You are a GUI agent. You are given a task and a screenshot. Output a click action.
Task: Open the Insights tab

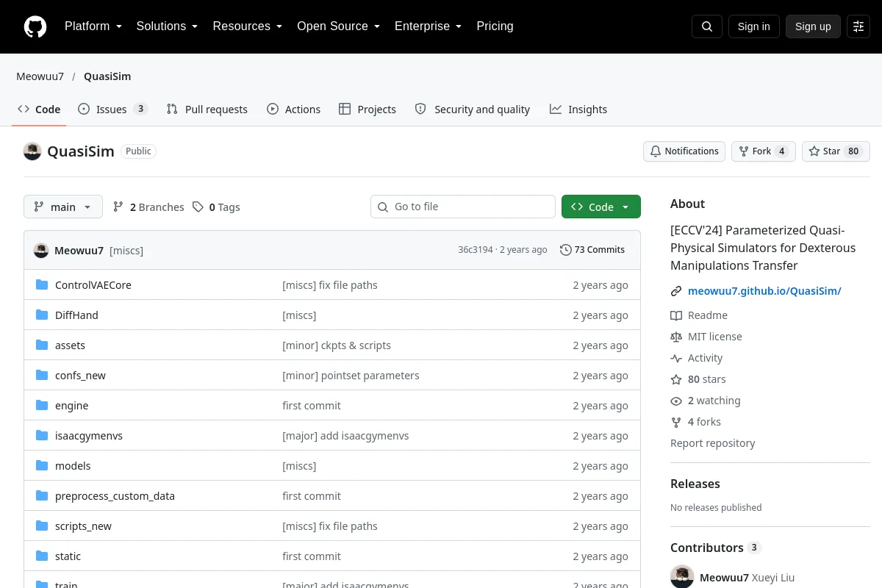tap(578, 110)
